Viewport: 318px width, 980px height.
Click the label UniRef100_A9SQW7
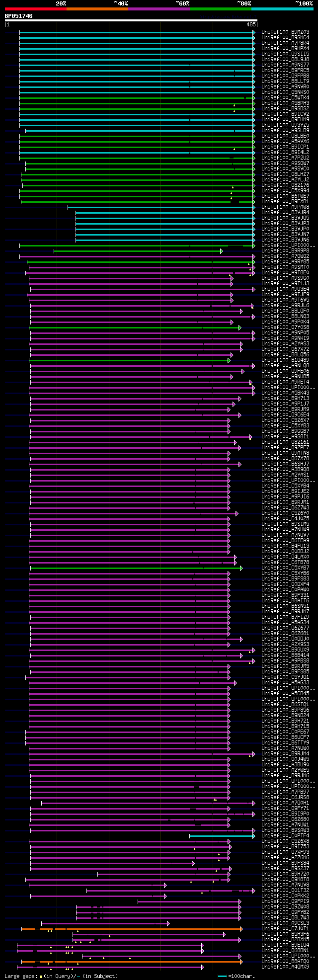coord(285,163)
